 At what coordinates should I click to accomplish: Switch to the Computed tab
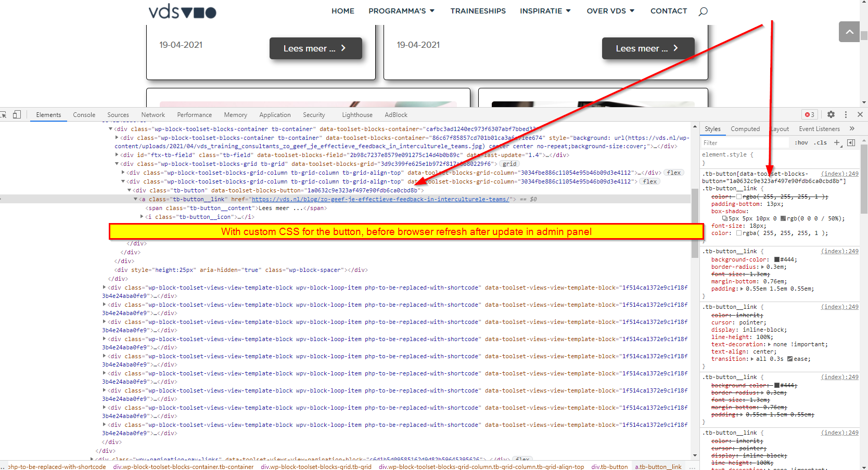tap(745, 128)
